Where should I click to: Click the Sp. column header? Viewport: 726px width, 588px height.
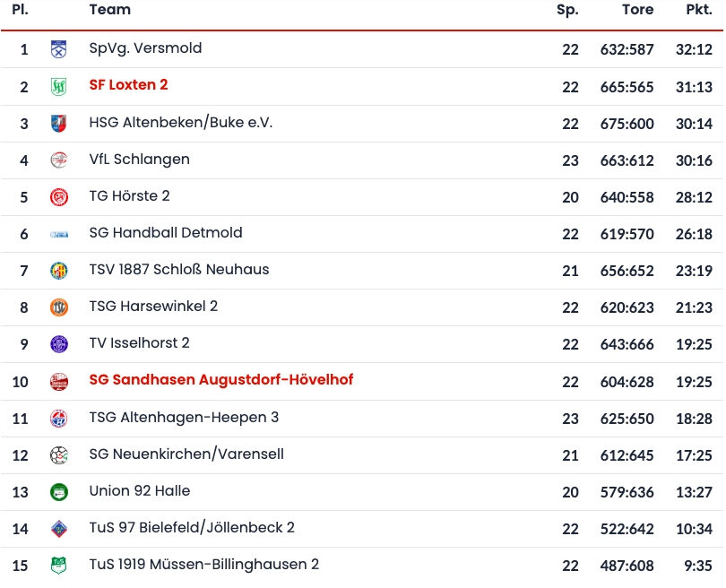tap(567, 10)
